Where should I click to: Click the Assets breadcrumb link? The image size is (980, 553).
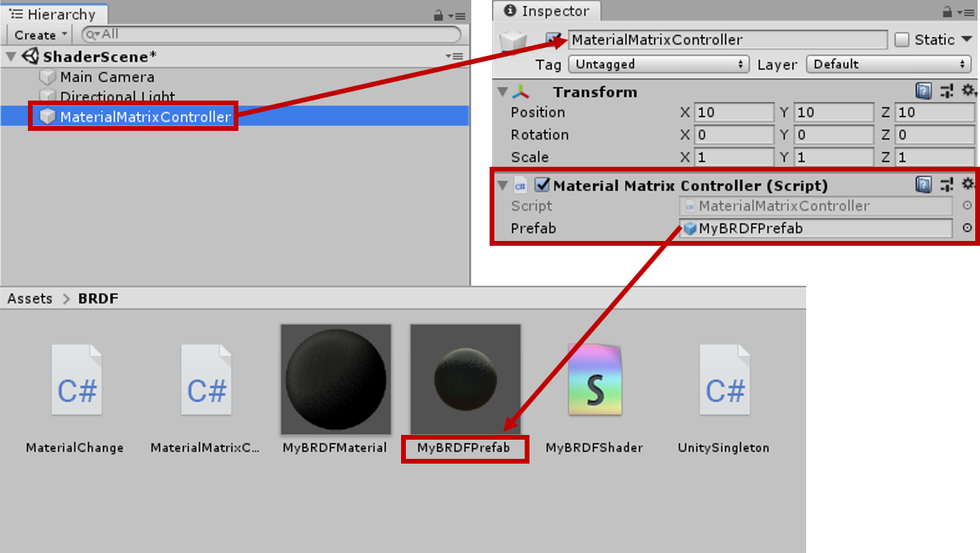click(30, 298)
